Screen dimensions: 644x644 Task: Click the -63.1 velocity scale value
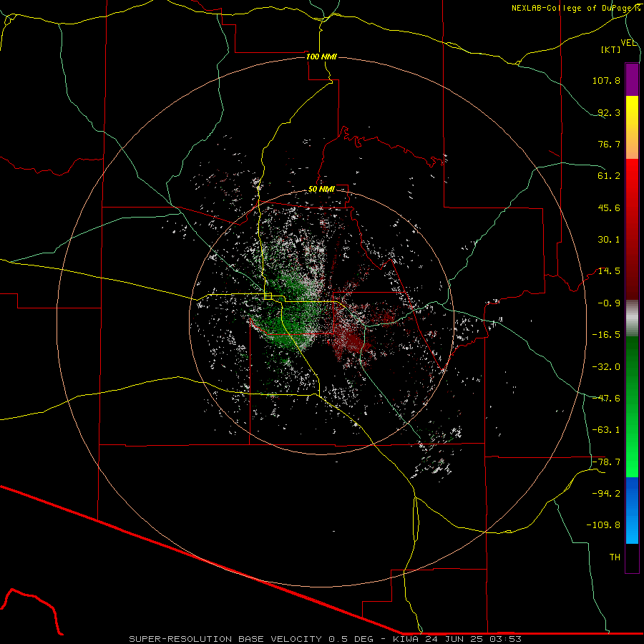tap(606, 430)
